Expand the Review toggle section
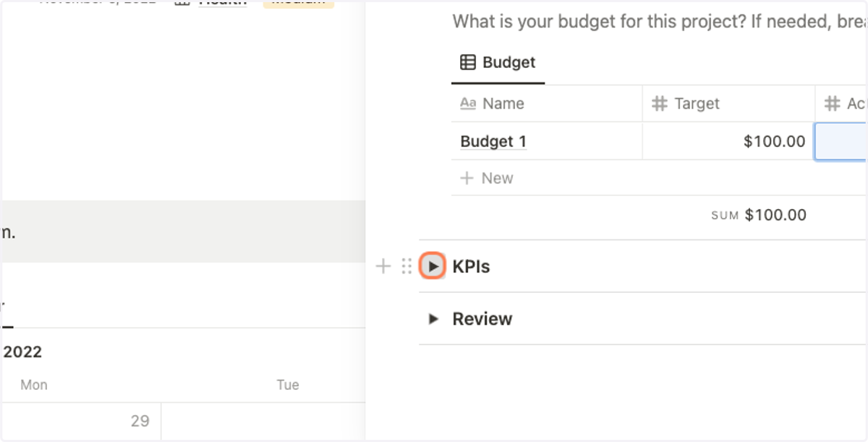Screen dimensions: 868x442 pyautogui.click(x=433, y=319)
